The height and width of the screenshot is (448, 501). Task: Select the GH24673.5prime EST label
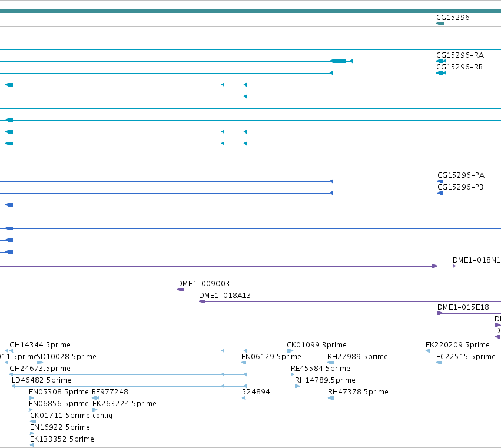pyautogui.click(x=40, y=369)
